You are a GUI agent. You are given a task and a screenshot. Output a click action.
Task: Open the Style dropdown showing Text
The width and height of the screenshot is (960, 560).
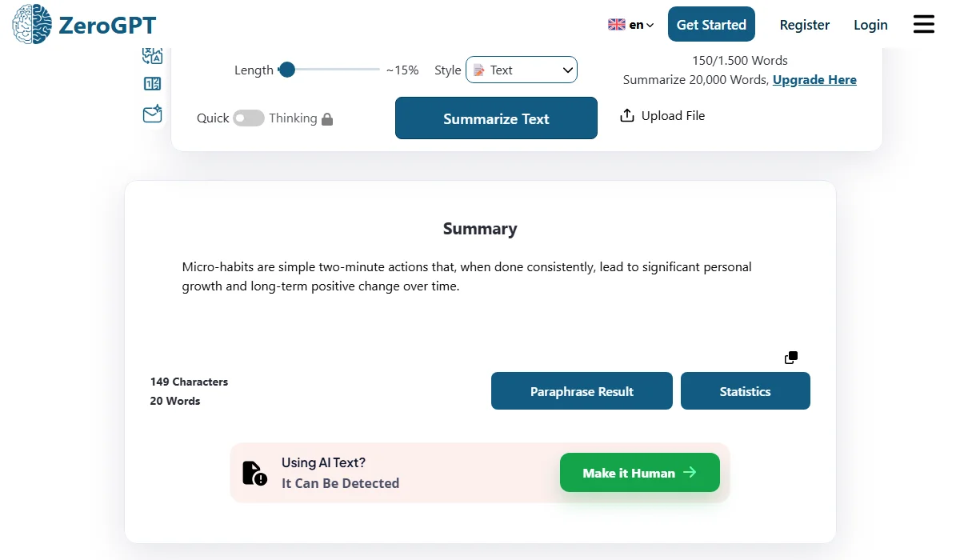[x=522, y=70]
